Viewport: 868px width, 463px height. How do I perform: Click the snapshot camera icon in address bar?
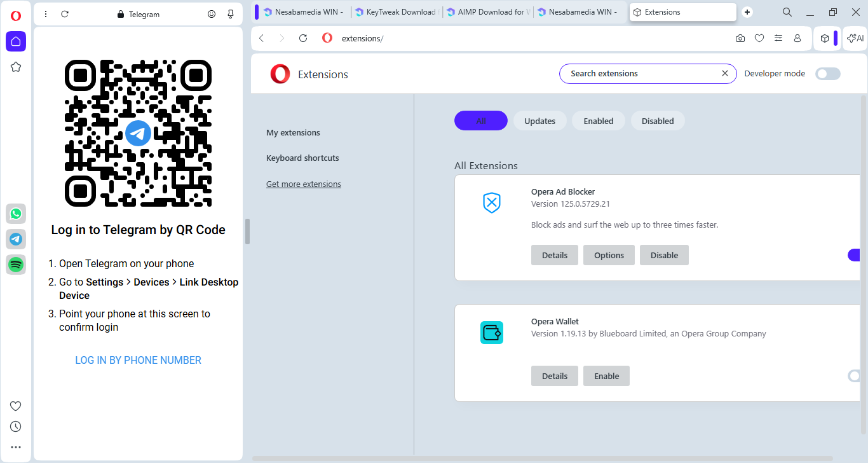pyautogui.click(x=740, y=38)
